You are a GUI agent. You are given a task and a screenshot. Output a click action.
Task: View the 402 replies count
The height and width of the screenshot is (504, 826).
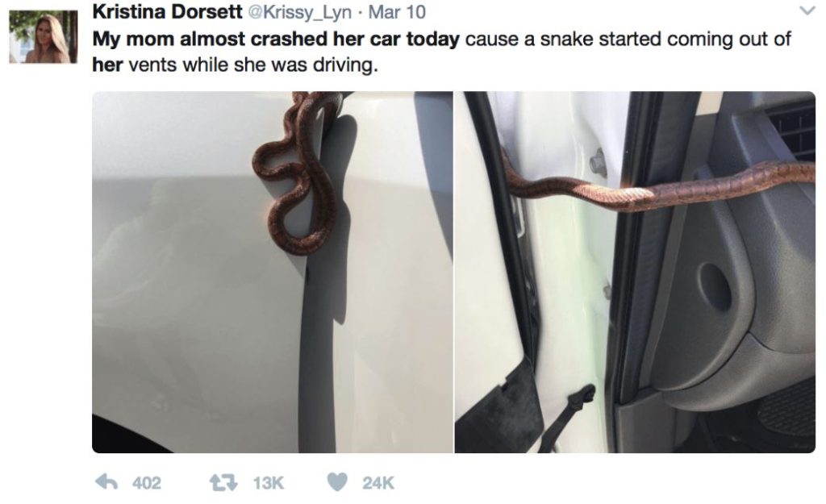[x=147, y=483]
